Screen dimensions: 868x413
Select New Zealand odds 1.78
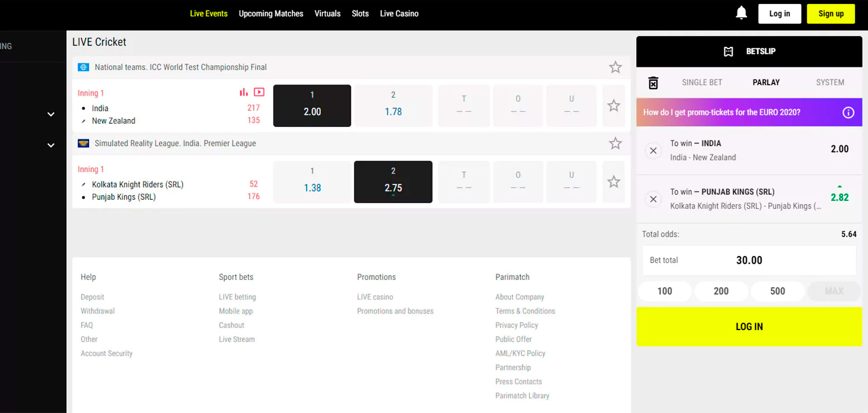[393, 106]
